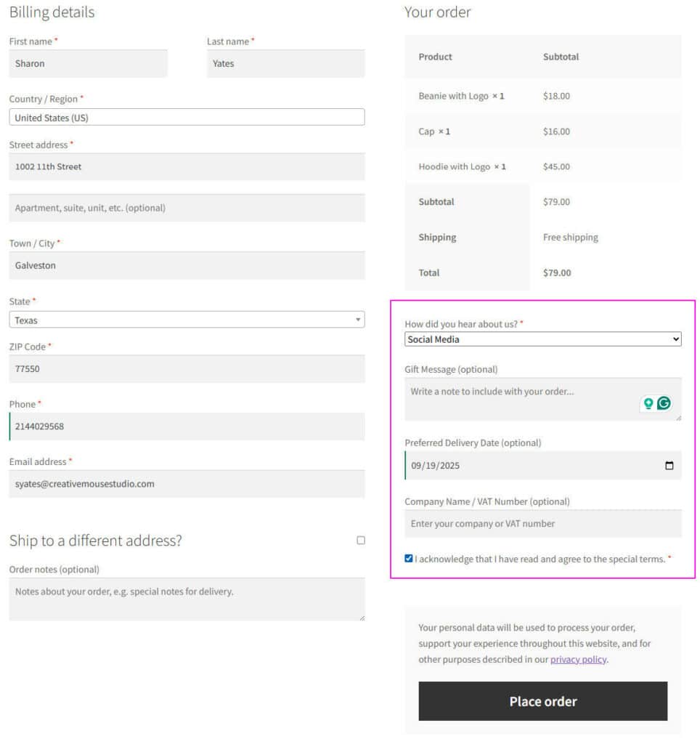700x744 pixels.
Task: Click the Email address field
Action: tap(187, 484)
